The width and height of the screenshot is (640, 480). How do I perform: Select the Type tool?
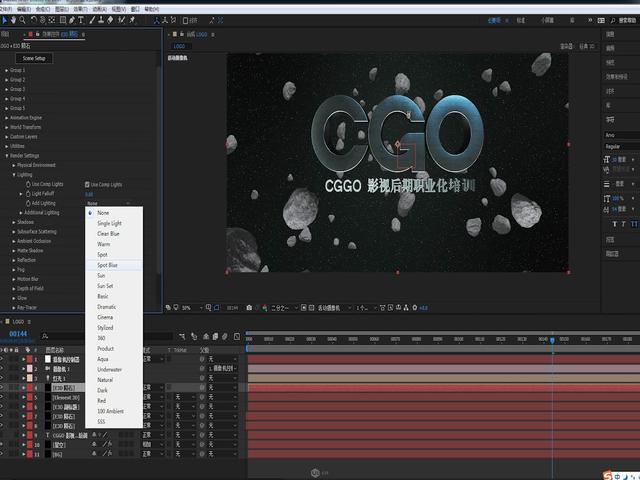(81, 20)
